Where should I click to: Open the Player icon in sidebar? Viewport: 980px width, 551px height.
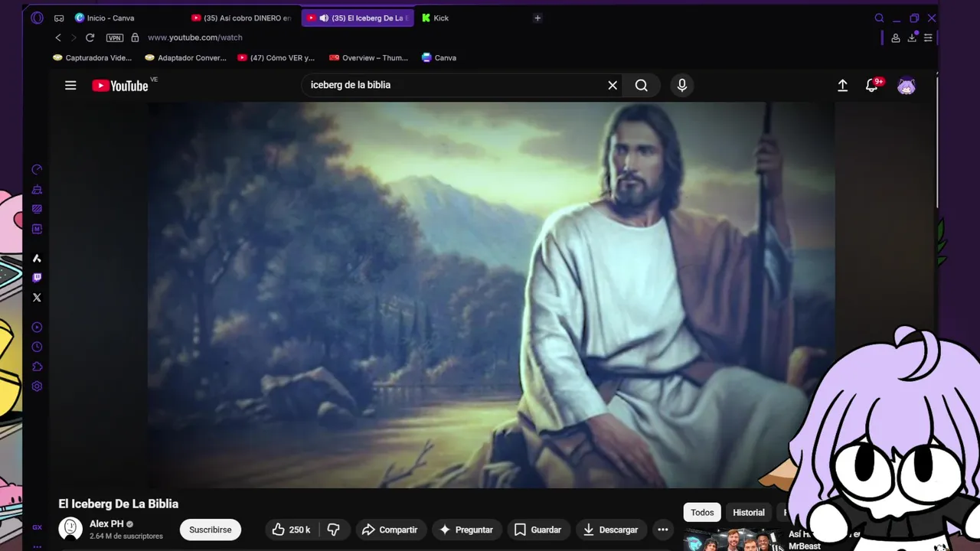click(37, 328)
